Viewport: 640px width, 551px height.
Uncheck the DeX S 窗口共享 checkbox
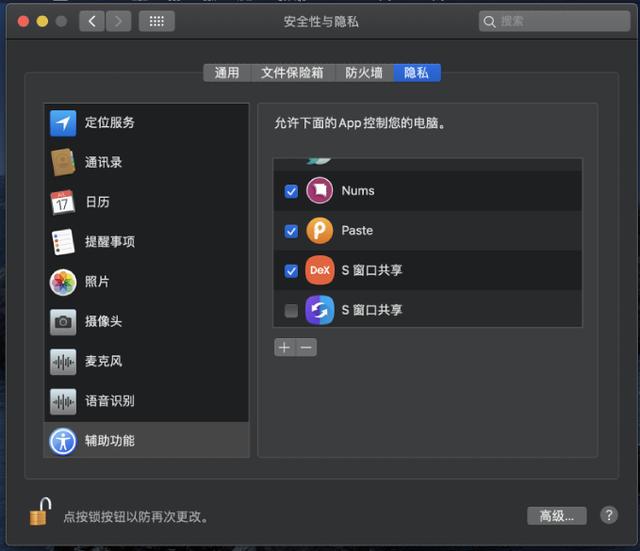point(291,271)
